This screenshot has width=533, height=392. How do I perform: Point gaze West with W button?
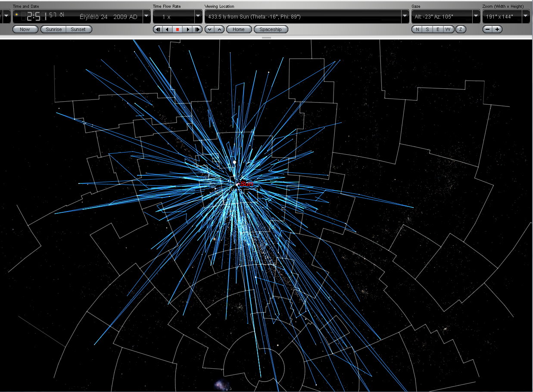click(x=449, y=29)
